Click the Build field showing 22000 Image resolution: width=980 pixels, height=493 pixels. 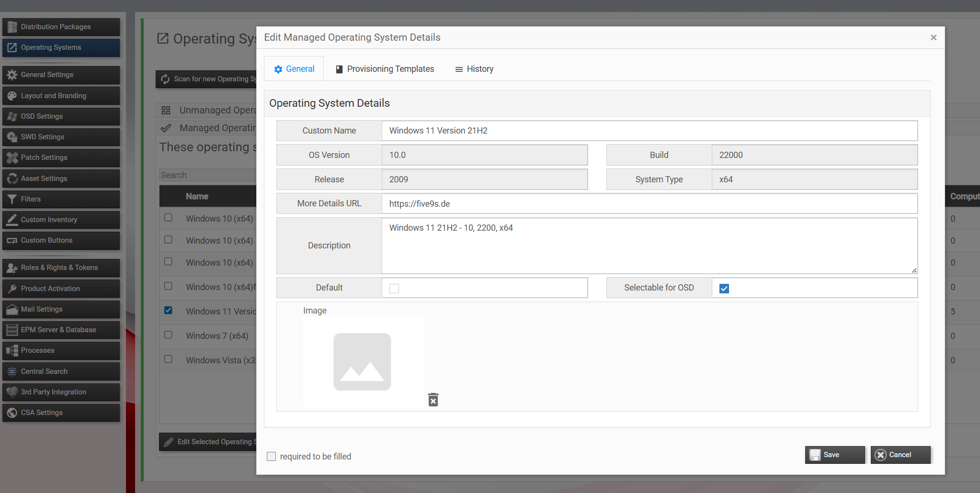[815, 155]
